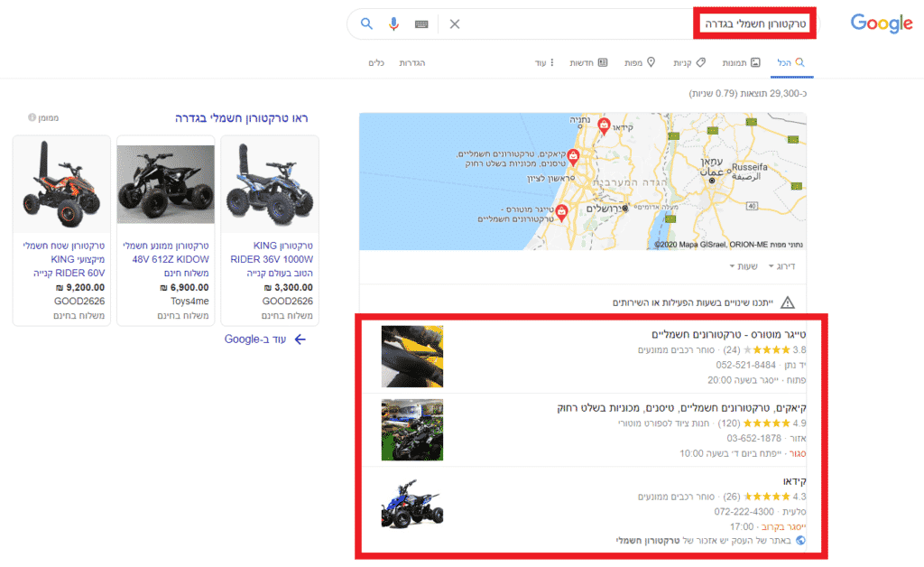Open the KING RIDER 60V product

pyautogui.click(x=64, y=259)
